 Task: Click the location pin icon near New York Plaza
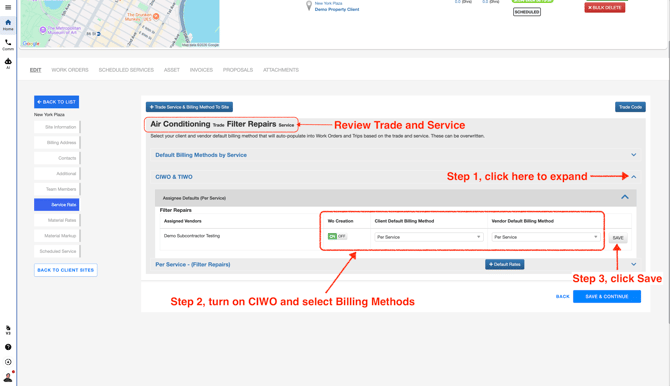click(x=309, y=6)
